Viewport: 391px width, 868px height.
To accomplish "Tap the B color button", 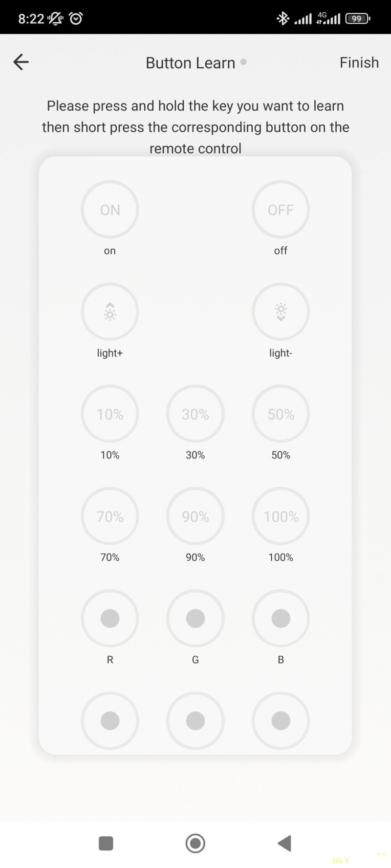I will coord(281,618).
